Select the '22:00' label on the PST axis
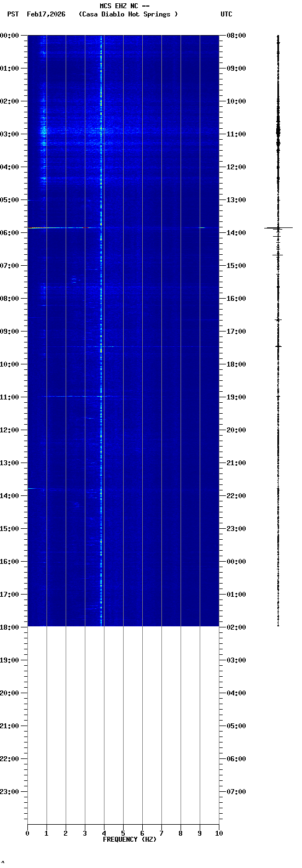This screenshot has height=868, width=302. point(10,758)
